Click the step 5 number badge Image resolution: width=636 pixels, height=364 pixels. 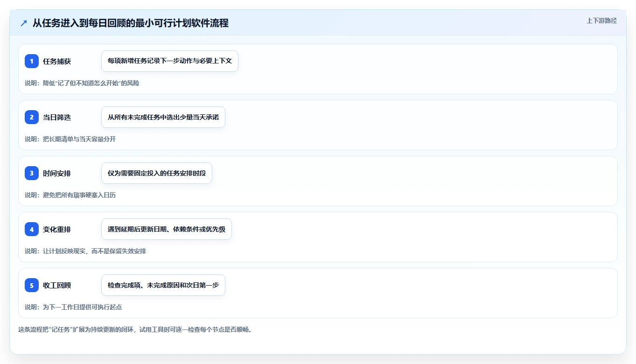tap(32, 285)
